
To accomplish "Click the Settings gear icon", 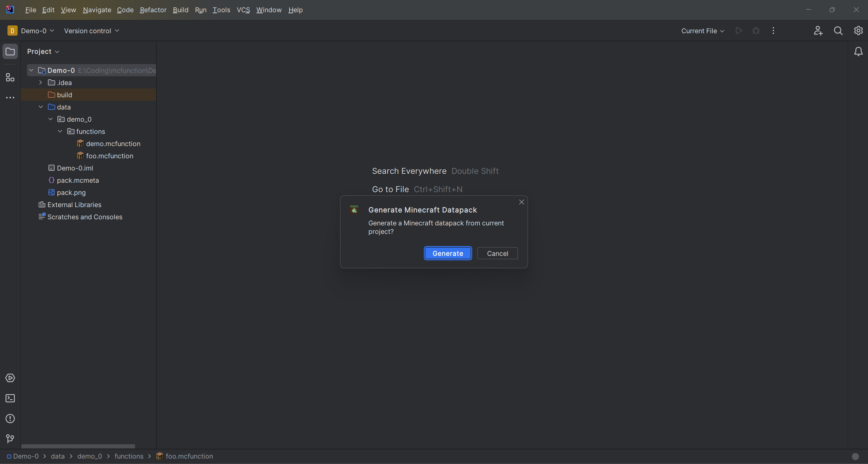I will click(858, 31).
